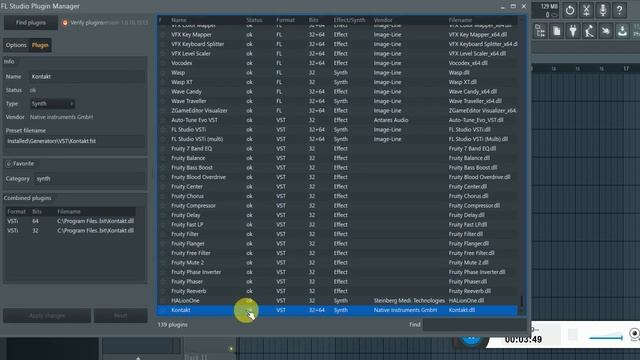Viewport: 640px width, 360px height.
Task: Edit the Category field showing synth
Action: pyautogui.click(x=90, y=179)
